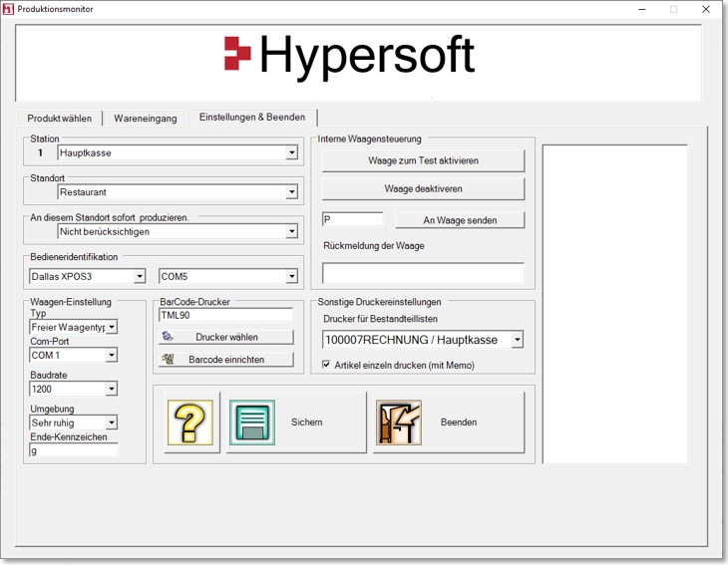Click the empty white panel on the right
This screenshot has width=728, height=565.
click(x=615, y=304)
